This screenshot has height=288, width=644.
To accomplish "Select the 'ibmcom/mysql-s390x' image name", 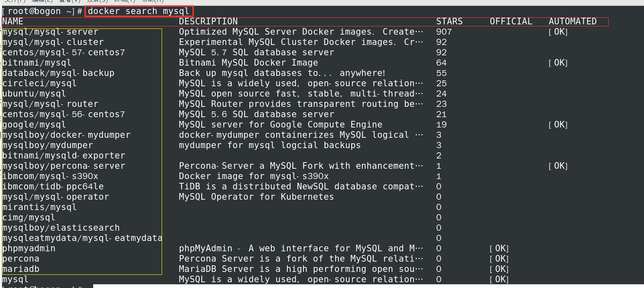I will point(50,176).
